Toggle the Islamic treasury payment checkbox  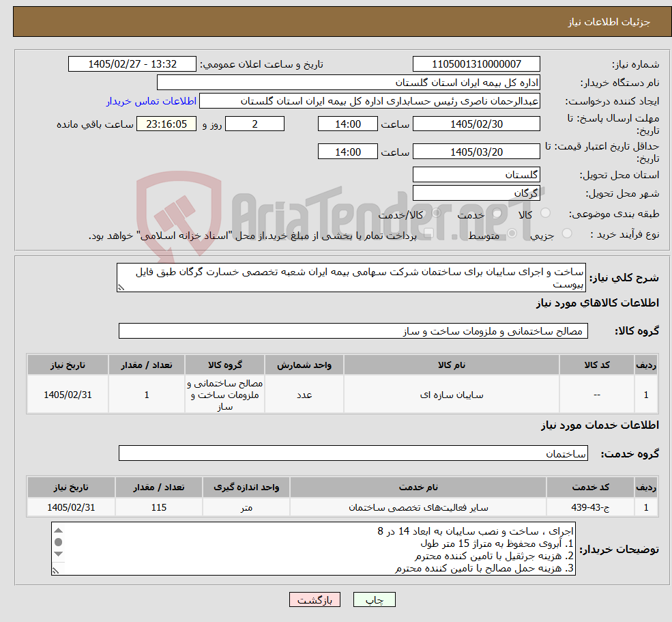pyautogui.click(x=428, y=234)
